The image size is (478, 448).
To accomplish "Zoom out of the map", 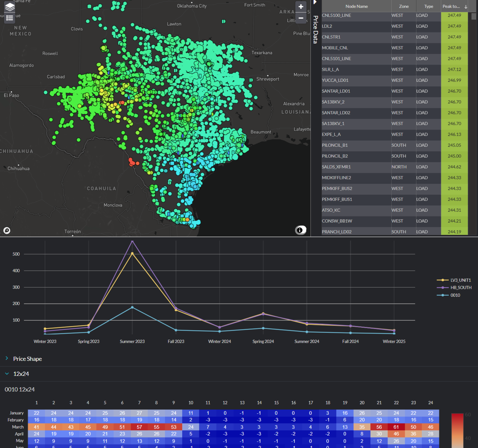I will point(301,18).
